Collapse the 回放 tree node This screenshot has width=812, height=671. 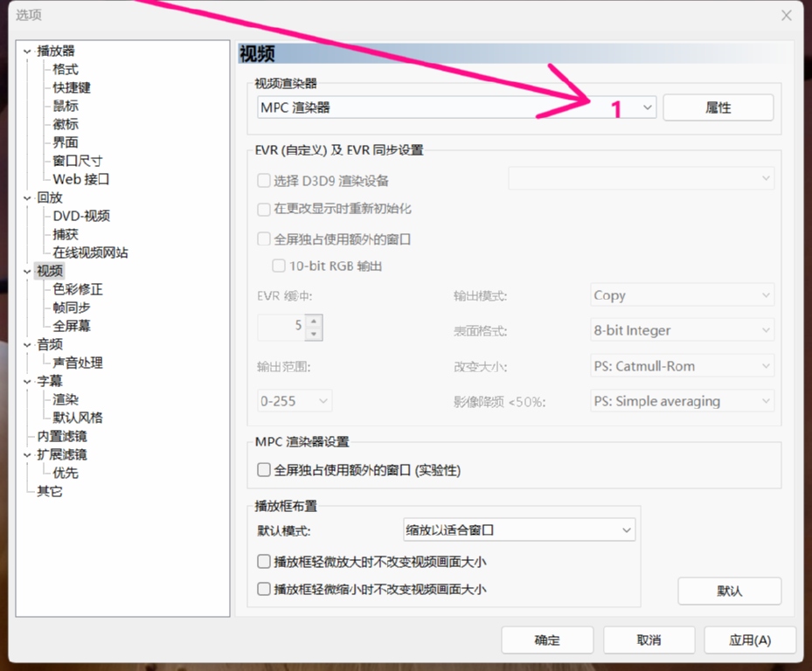coord(27,198)
